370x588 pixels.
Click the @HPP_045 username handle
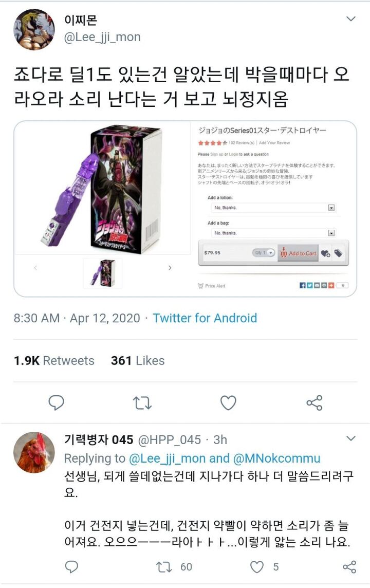[x=170, y=439]
